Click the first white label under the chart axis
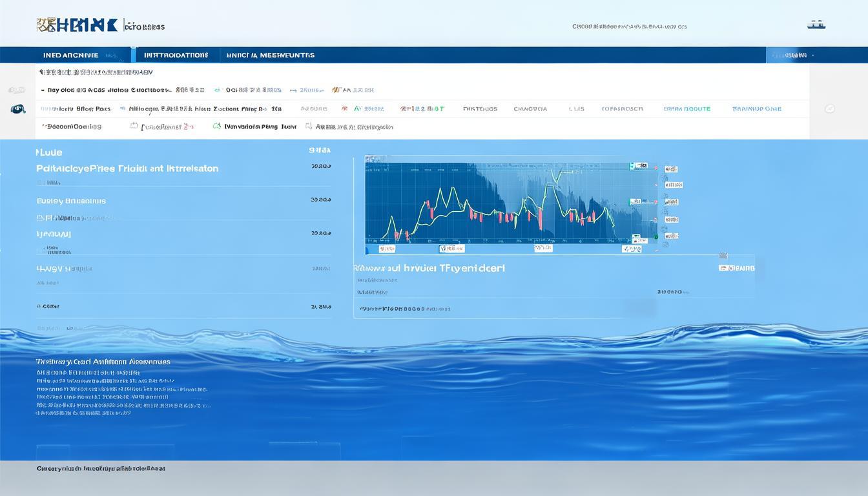This screenshot has width=868, height=496. tap(387, 248)
